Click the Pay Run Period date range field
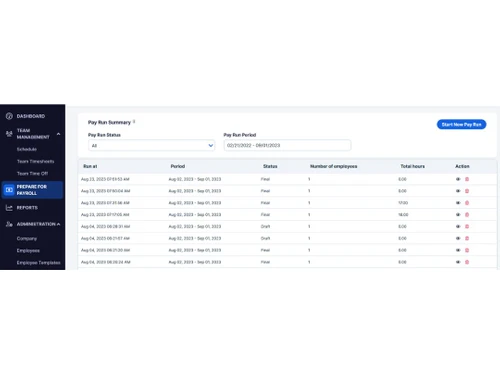The height and width of the screenshot is (375, 500). [287, 145]
